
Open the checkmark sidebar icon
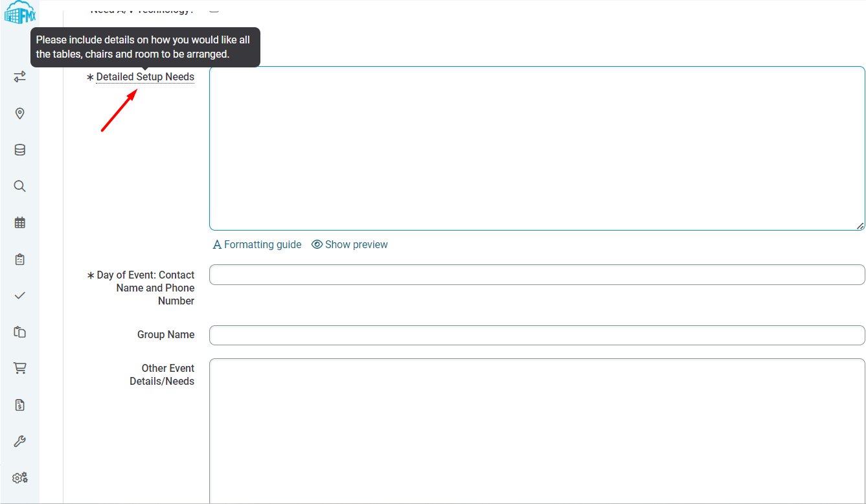[x=19, y=295]
